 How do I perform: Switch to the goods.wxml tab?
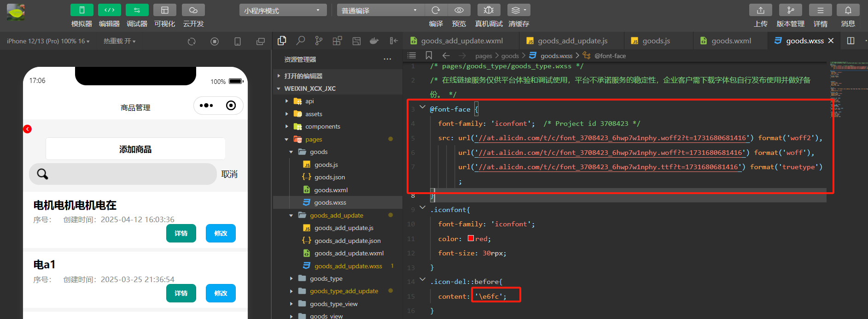coord(731,41)
